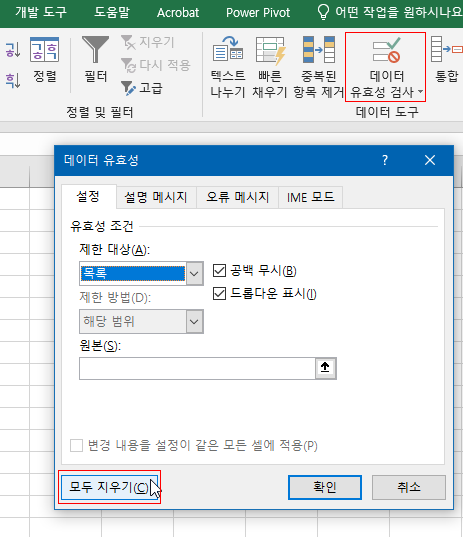Image resolution: width=463 pixels, height=537 pixels.
Task: Click 중복된 항목 제거 icon
Action: pos(318,67)
